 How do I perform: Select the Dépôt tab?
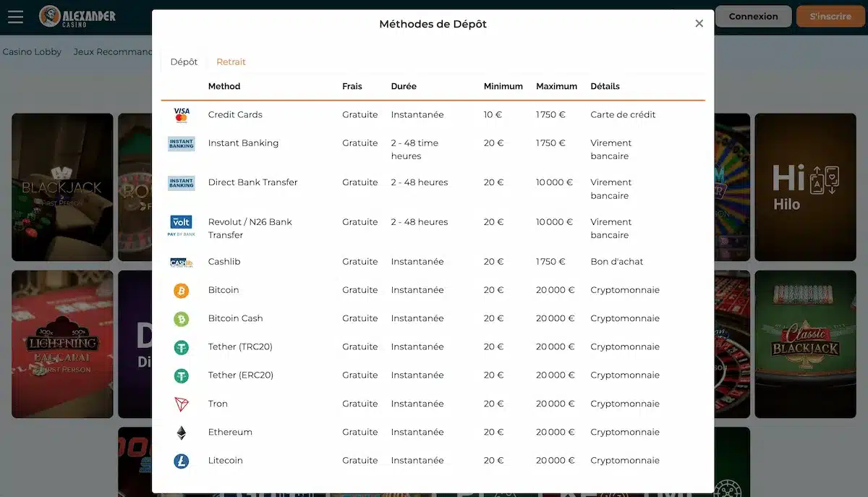coord(184,62)
